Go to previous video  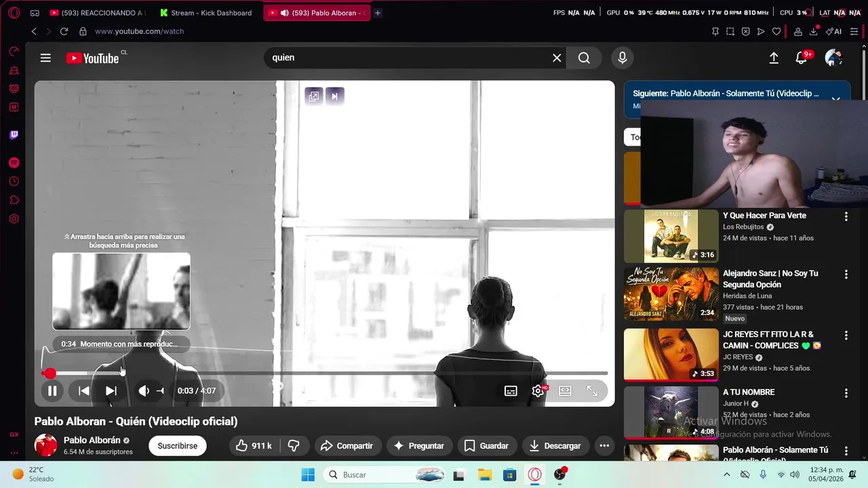pos(83,390)
